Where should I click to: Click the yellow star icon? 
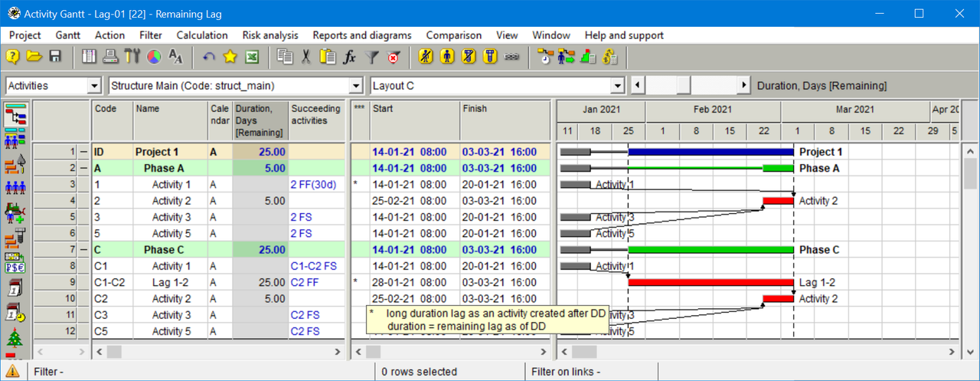(230, 57)
